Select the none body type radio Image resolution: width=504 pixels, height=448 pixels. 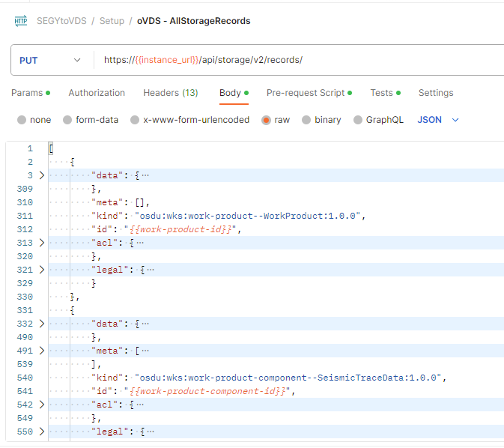coord(22,120)
